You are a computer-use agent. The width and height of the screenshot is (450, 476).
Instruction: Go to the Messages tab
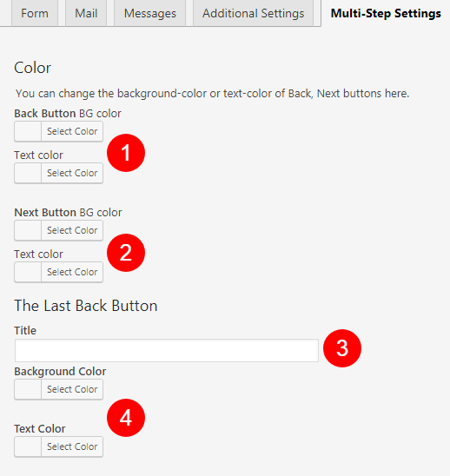[x=150, y=13]
